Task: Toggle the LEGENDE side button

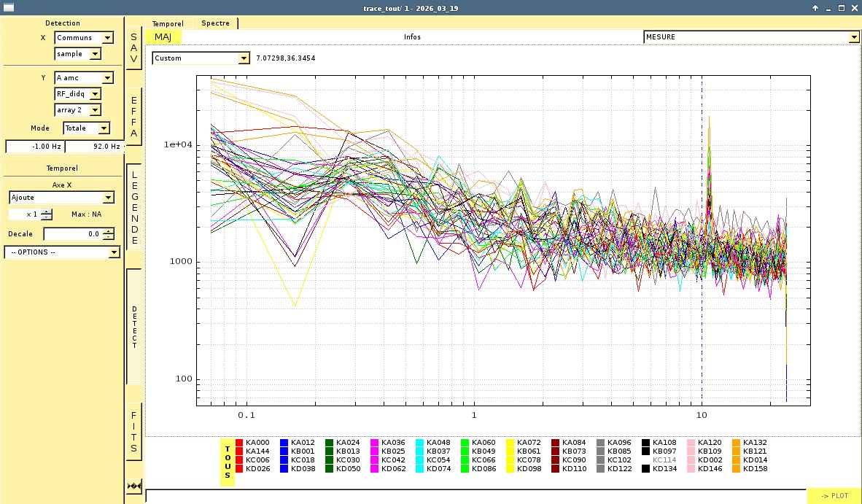Action: coord(133,207)
